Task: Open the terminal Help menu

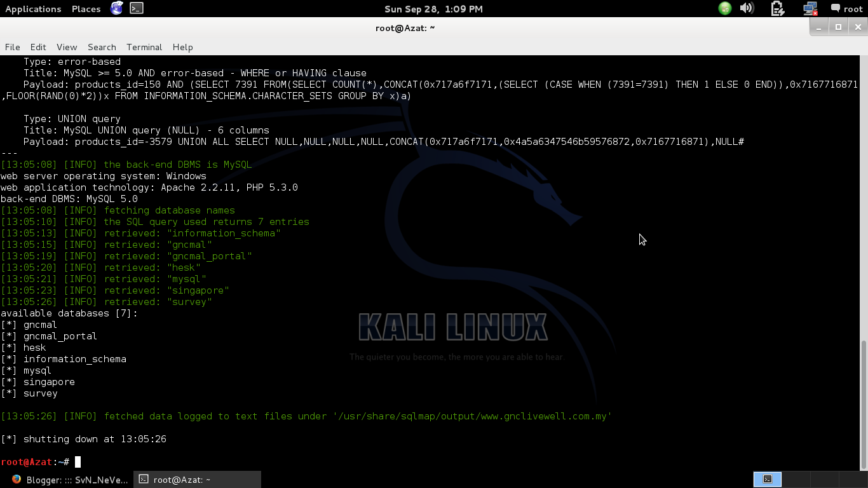Action: point(182,47)
